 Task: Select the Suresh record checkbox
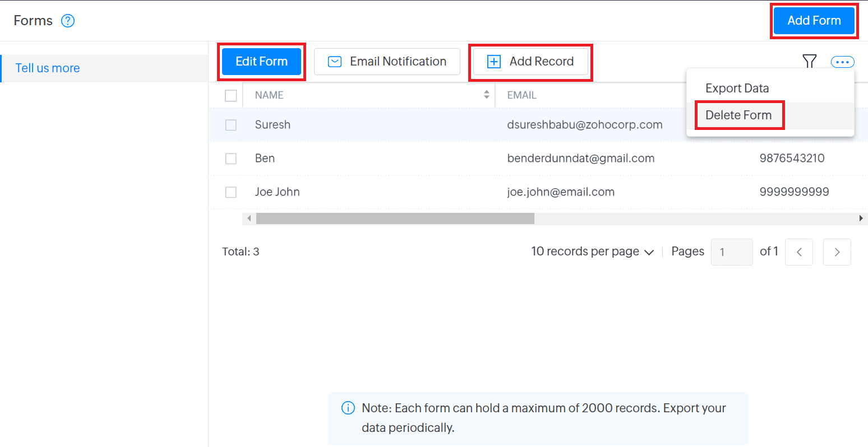[x=230, y=125]
